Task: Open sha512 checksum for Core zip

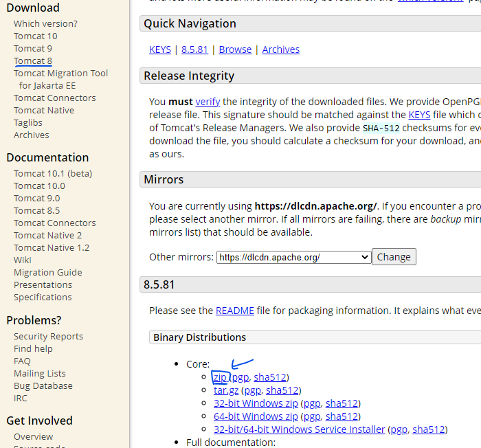Action: point(270,377)
